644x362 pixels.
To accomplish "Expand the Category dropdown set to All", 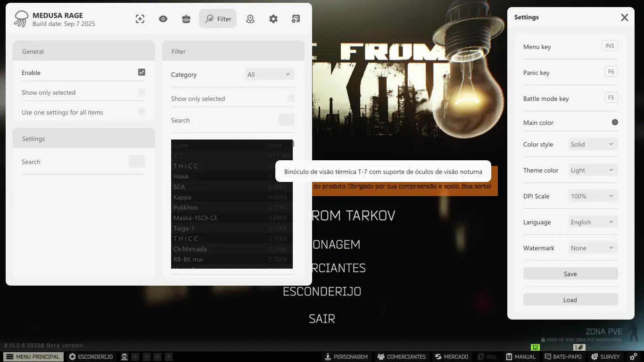I will pos(270,74).
